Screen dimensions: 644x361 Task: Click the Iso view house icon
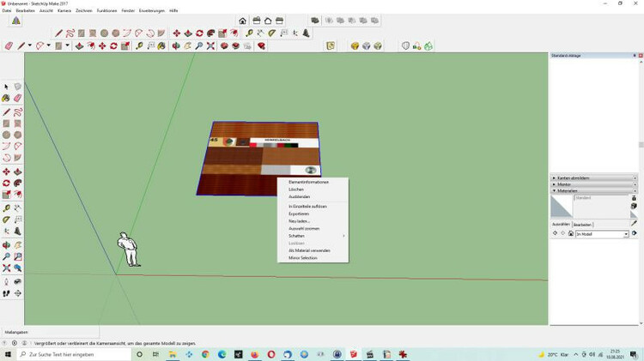243,21
